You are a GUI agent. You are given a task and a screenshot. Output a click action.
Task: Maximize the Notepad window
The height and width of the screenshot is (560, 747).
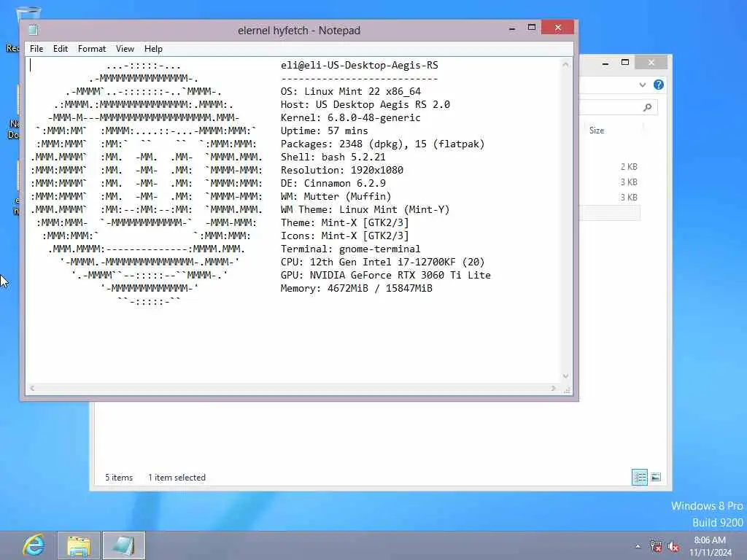pyautogui.click(x=532, y=27)
